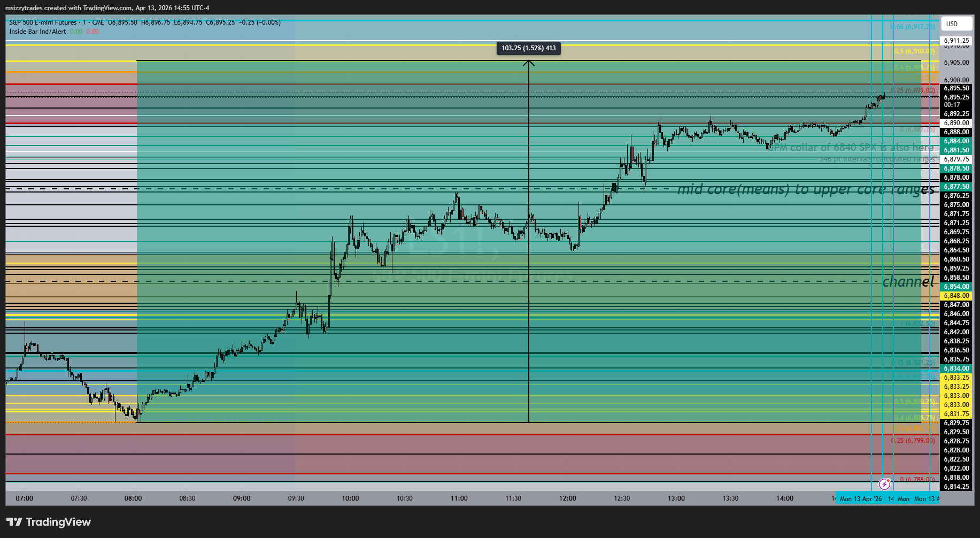
Task: Click the 6,829.75 price label
Action: 956,423
